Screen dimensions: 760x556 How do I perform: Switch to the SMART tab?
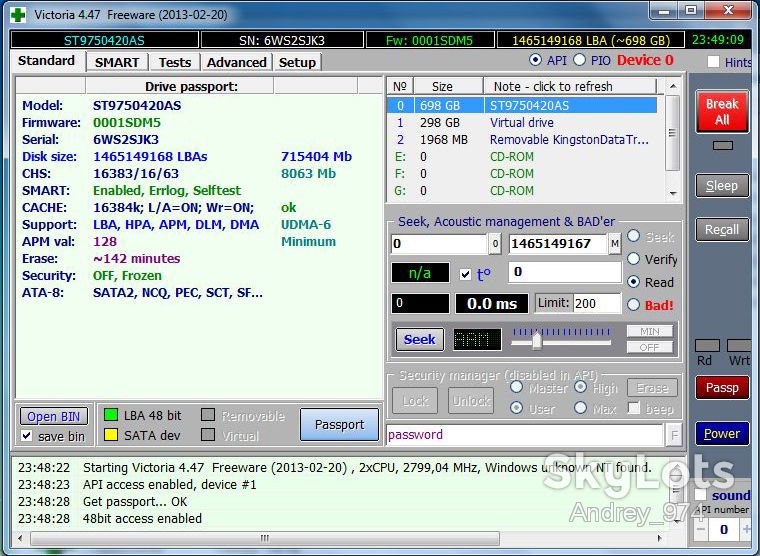click(x=117, y=63)
